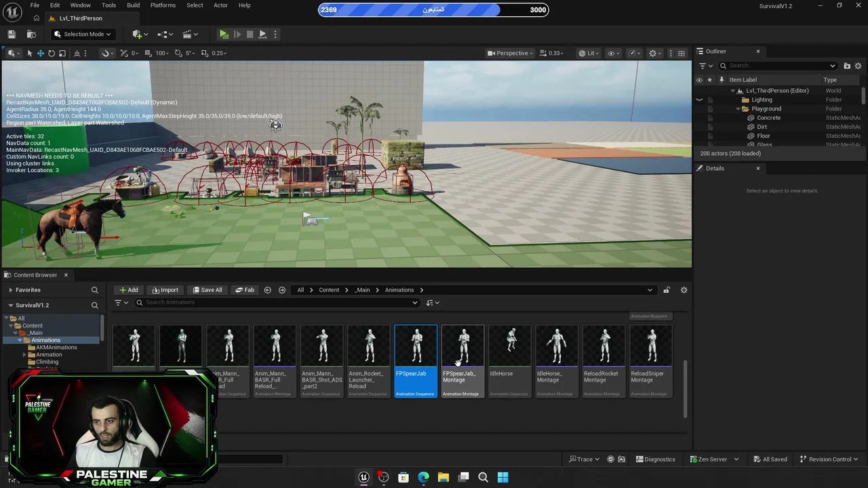This screenshot has height=488, width=868.
Task: Open the Window menu
Action: point(80,5)
